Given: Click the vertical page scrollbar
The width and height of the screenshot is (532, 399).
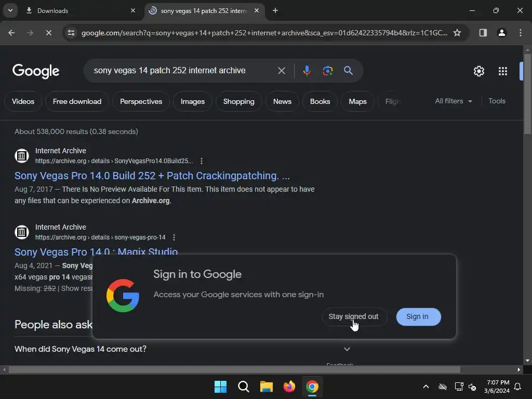Looking at the screenshot, I should 527,95.
